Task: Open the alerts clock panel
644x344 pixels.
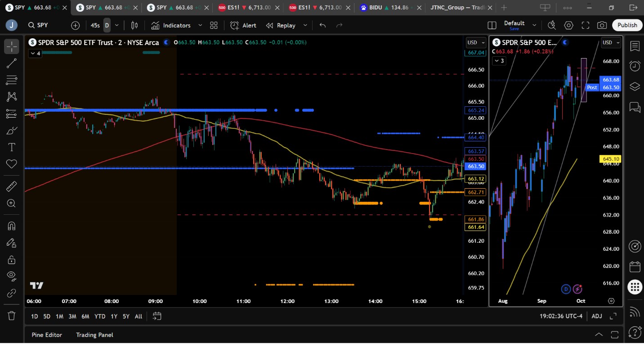Action: pyautogui.click(x=635, y=66)
